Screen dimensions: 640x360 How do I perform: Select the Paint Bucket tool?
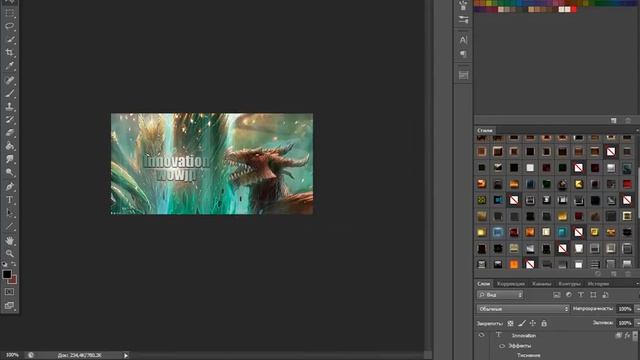point(9,146)
